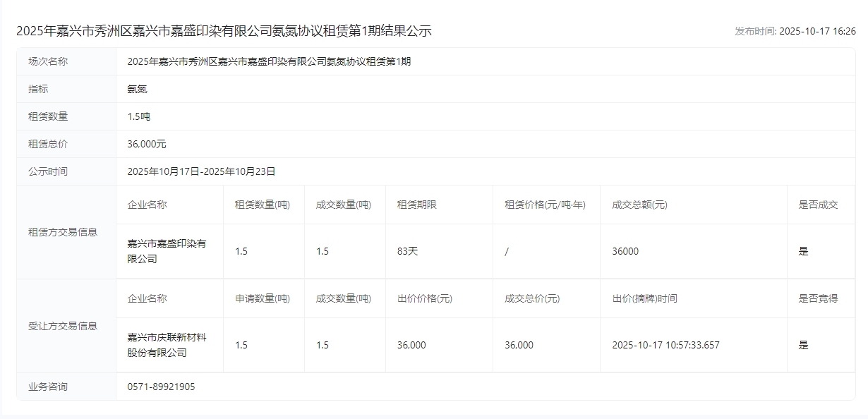
Task: Select the 36000 transaction total cell
Action: (x=625, y=251)
